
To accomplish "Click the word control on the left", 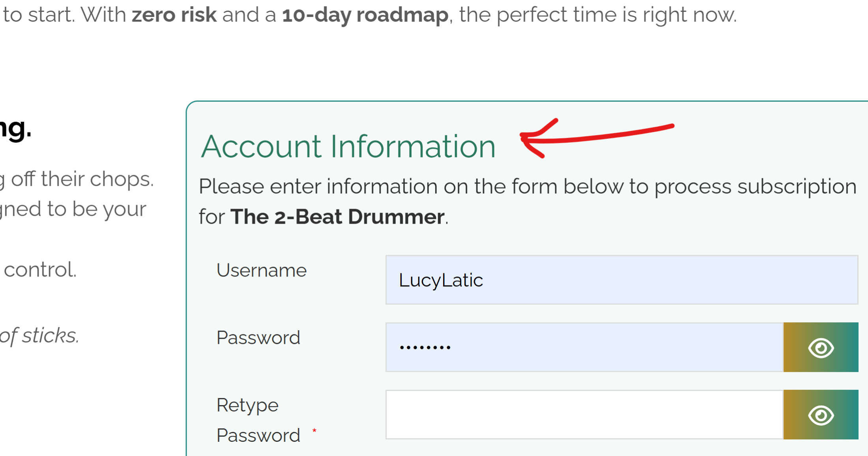I will [x=39, y=270].
